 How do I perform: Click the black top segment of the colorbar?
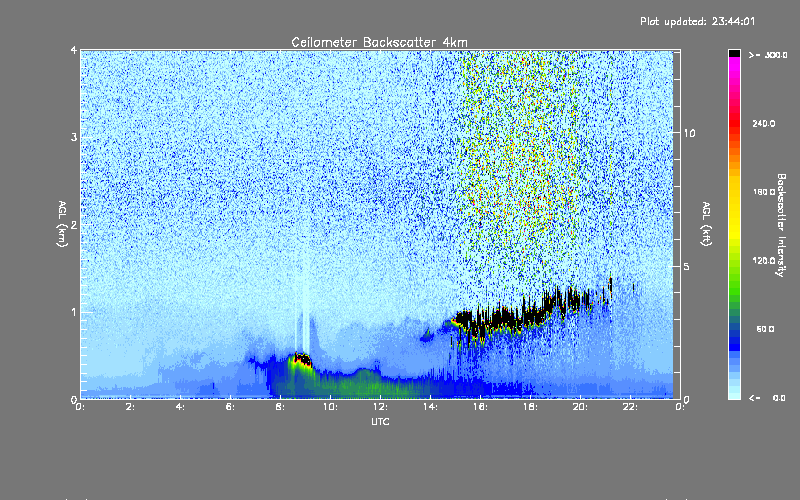click(x=734, y=53)
